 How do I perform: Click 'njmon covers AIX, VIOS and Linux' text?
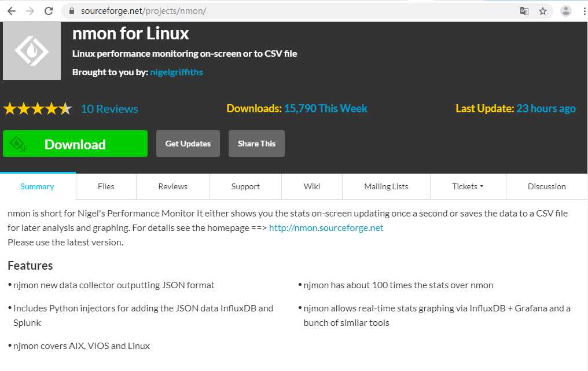82,346
